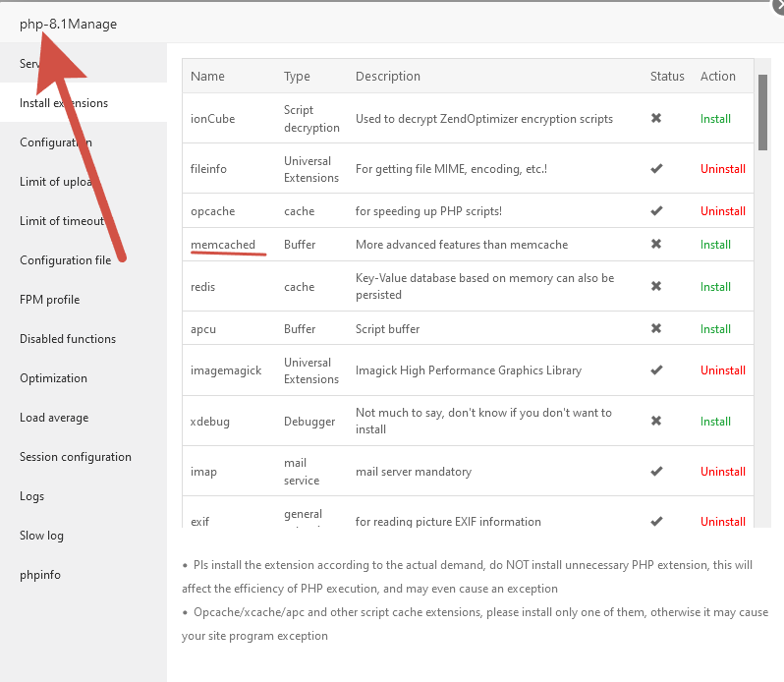Click the redis X status icon

point(656,287)
